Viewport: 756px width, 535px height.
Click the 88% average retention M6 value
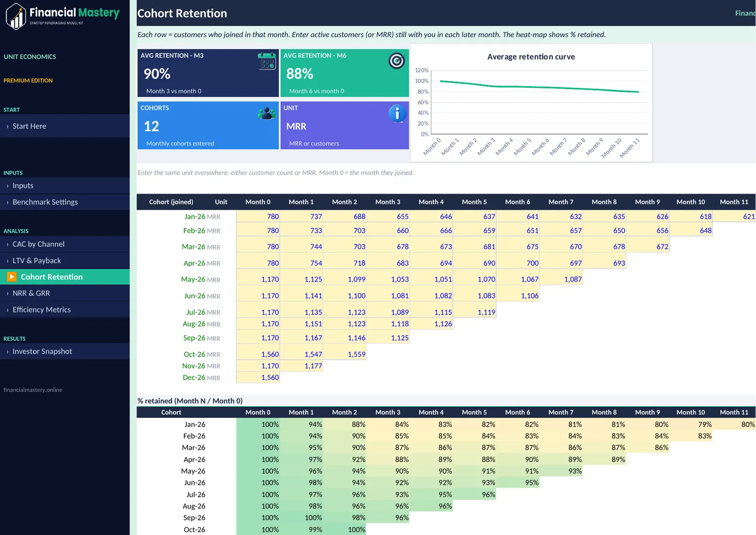(300, 74)
